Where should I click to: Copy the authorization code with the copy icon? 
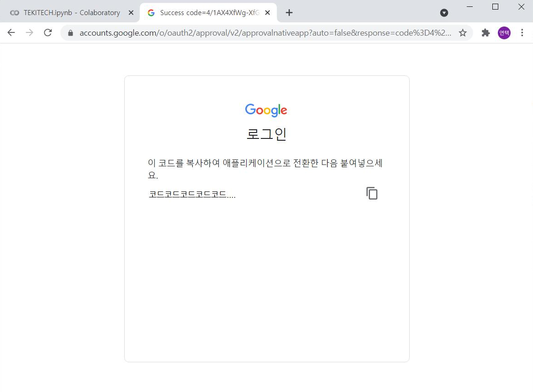pyautogui.click(x=372, y=193)
